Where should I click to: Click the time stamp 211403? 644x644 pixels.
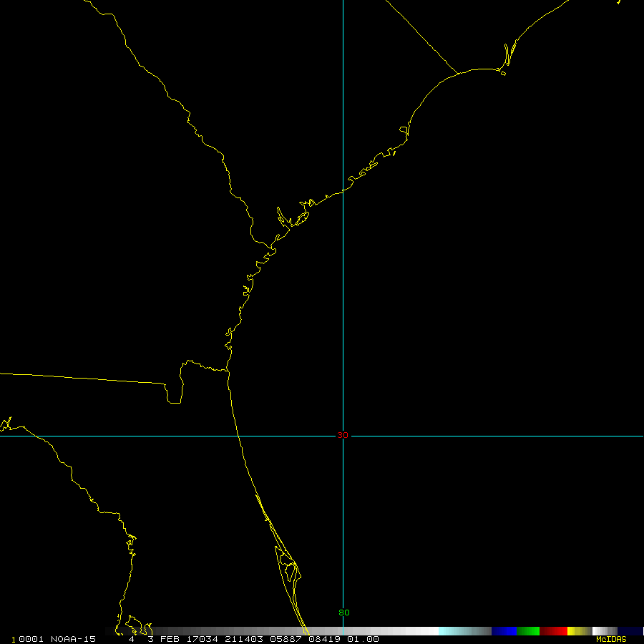pyautogui.click(x=244, y=639)
